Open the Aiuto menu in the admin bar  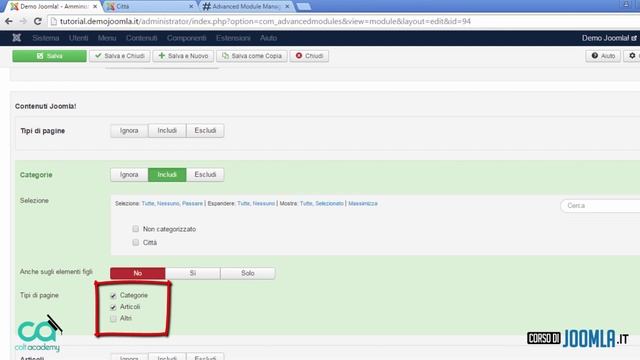pos(269,38)
